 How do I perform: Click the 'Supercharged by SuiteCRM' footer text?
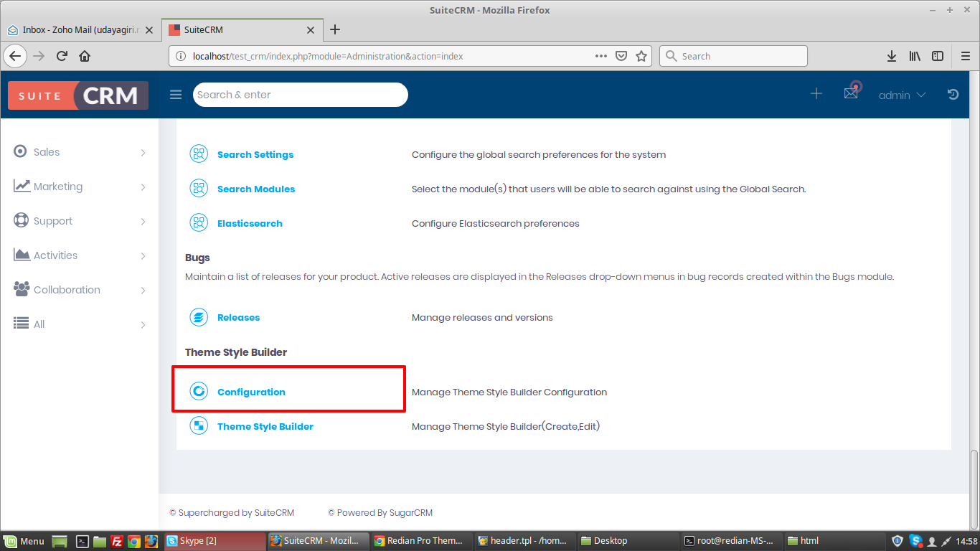tap(232, 512)
